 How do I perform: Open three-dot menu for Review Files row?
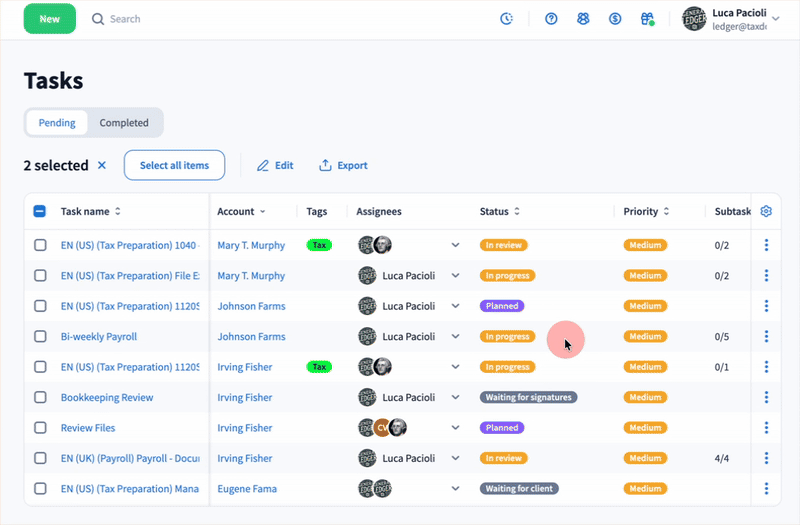click(766, 428)
